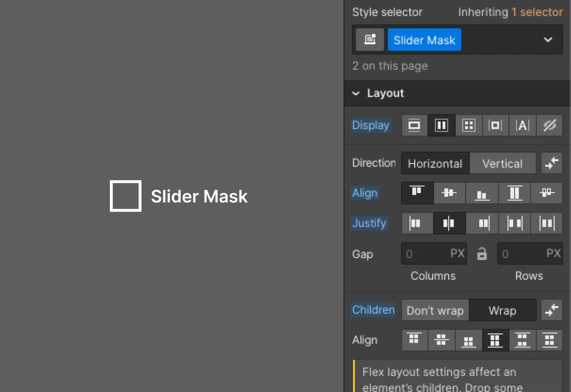The height and width of the screenshot is (392, 571).
Task: Hide element using display None icon
Action: 549,125
